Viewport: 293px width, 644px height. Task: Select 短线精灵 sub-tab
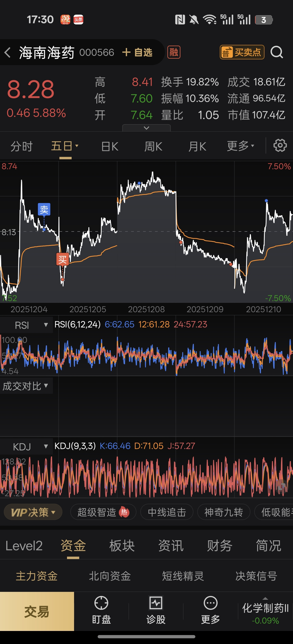[x=183, y=576]
